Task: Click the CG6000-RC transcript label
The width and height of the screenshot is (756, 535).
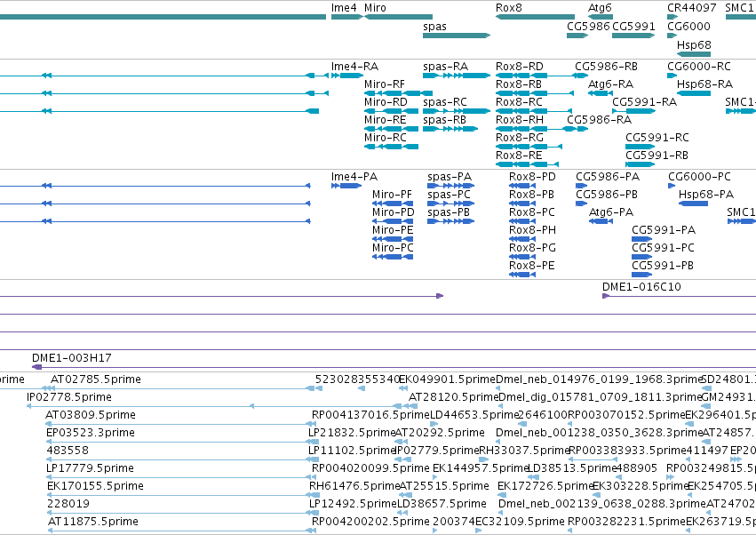Action: pyautogui.click(x=699, y=67)
